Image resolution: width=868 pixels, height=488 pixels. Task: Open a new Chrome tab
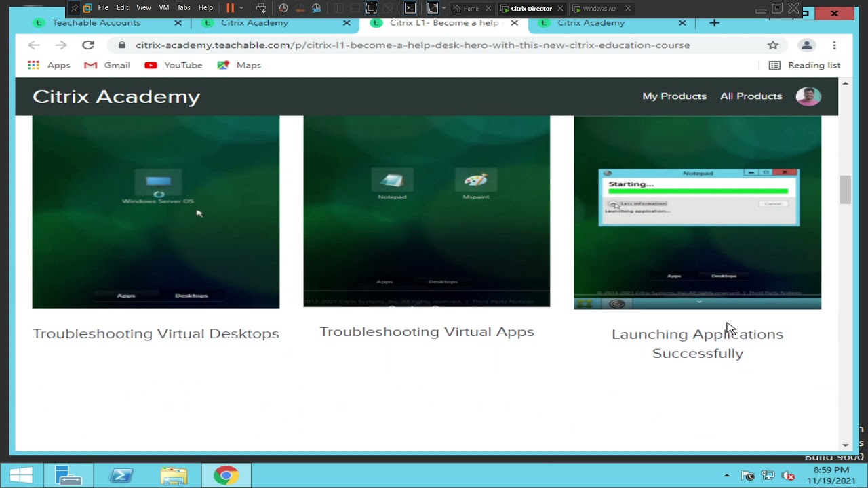714,23
